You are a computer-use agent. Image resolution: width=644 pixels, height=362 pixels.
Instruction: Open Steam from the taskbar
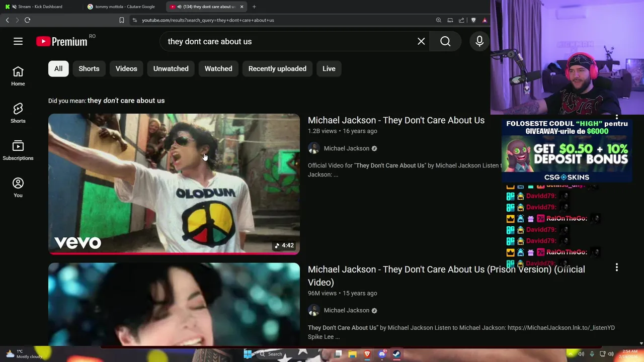point(396,354)
